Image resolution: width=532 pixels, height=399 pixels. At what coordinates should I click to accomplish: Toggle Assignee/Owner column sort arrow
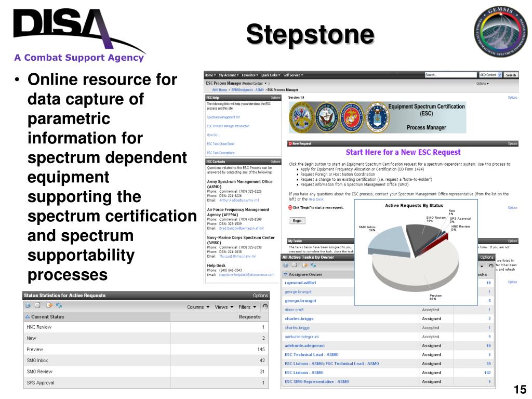[x=285, y=274]
